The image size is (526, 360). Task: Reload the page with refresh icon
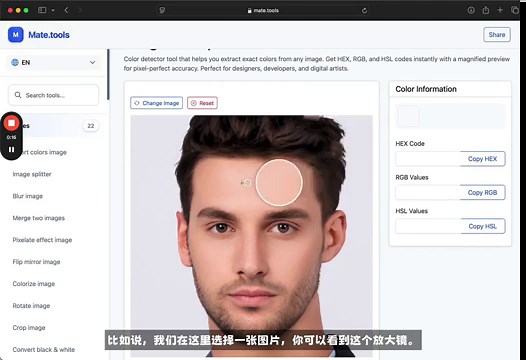(x=364, y=10)
